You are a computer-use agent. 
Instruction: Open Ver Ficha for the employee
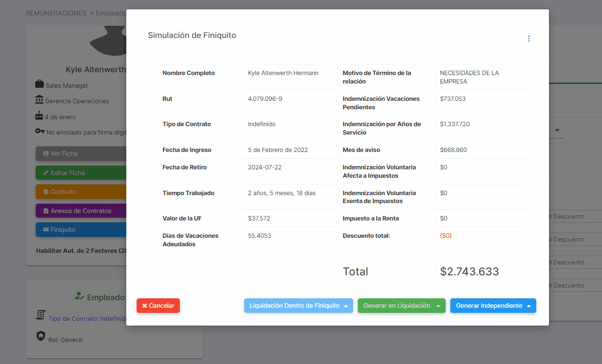point(81,153)
